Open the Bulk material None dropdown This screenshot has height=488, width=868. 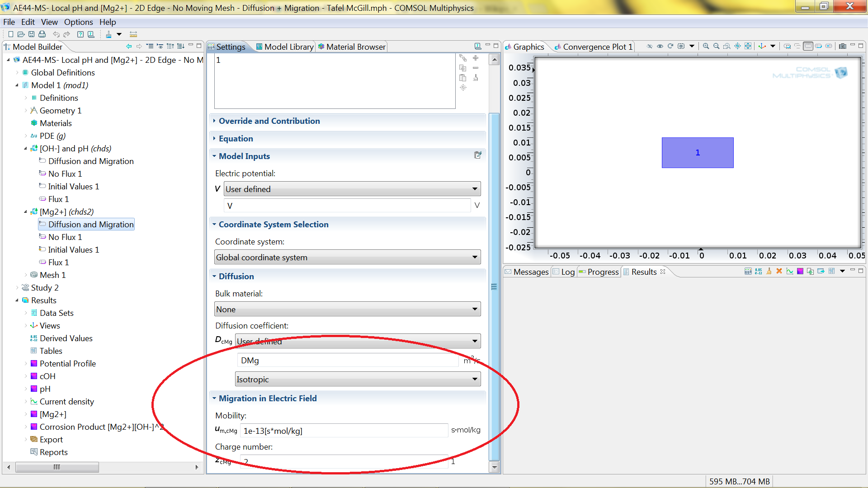(x=347, y=309)
